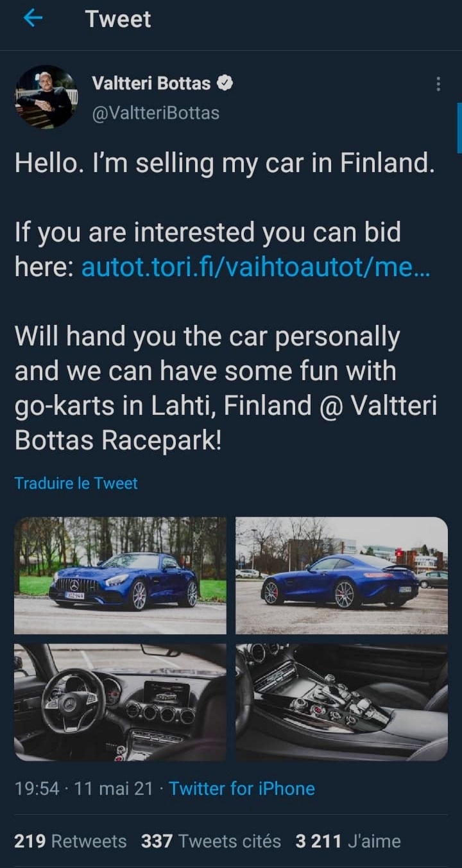The image size is (462, 868).
Task: Open the rear-view blue car photo
Action: coord(341,575)
